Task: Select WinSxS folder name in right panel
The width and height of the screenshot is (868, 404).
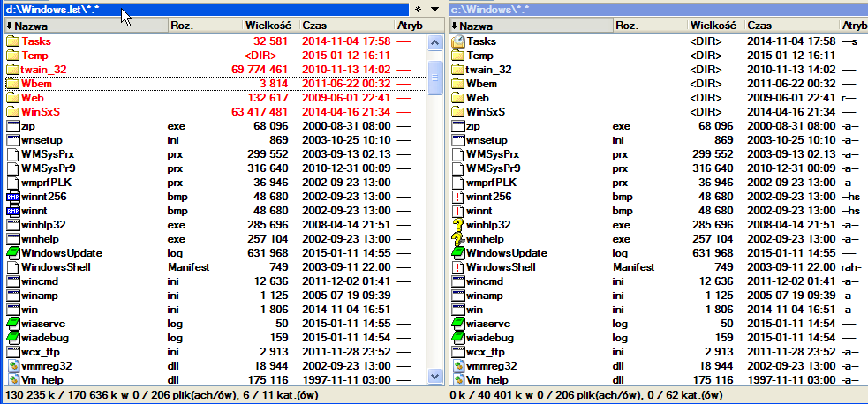Action: 486,112
